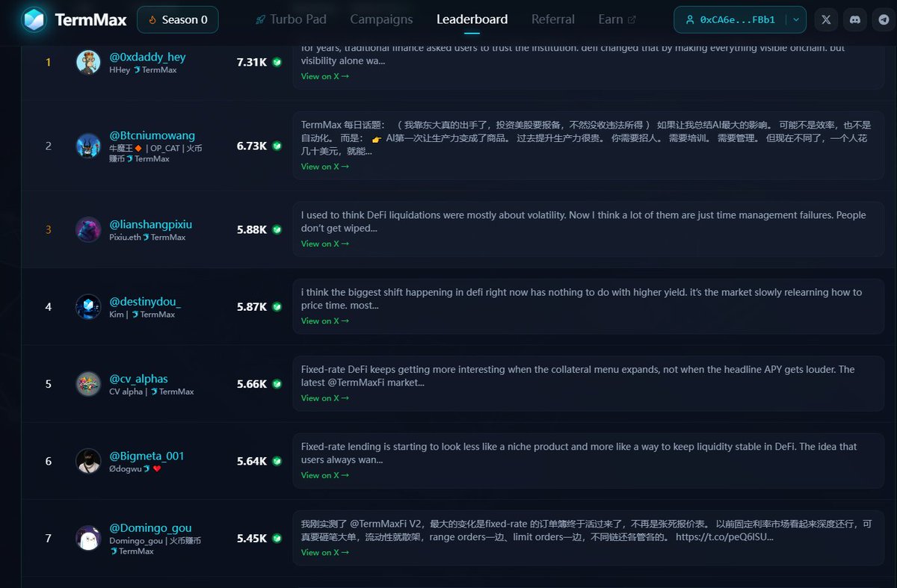The width and height of the screenshot is (897, 588).
Task: Click @Btcniumowang's profile avatar
Action: coord(88,146)
